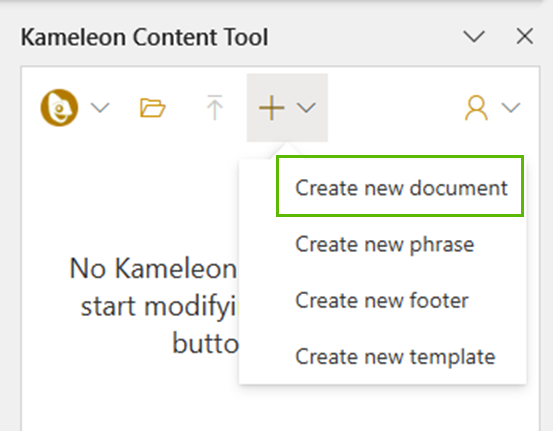Open the task pane options chevron in header

[x=474, y=36]
